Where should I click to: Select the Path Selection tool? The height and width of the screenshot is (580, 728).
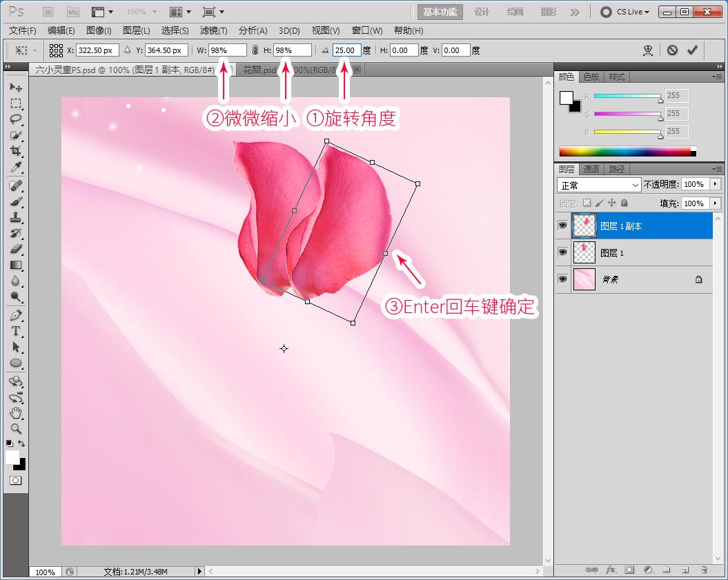point(16,347)
